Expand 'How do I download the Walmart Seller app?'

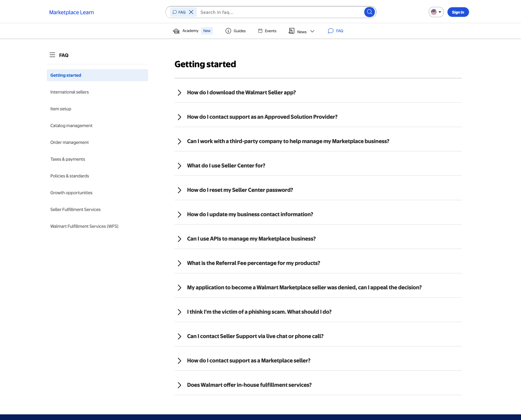[x=179, y=93]
